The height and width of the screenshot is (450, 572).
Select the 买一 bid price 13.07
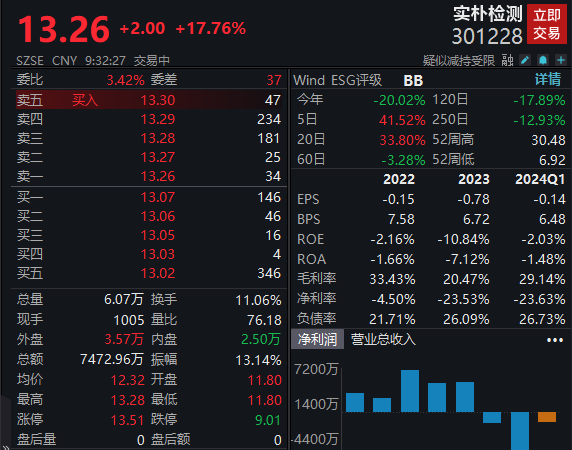pos(158,197)
